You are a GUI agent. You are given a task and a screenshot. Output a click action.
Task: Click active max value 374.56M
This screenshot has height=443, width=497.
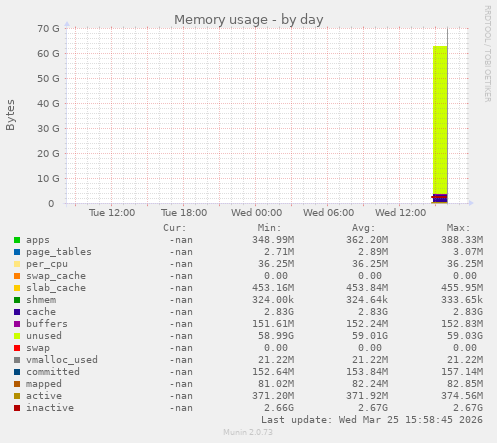[462, 396]
